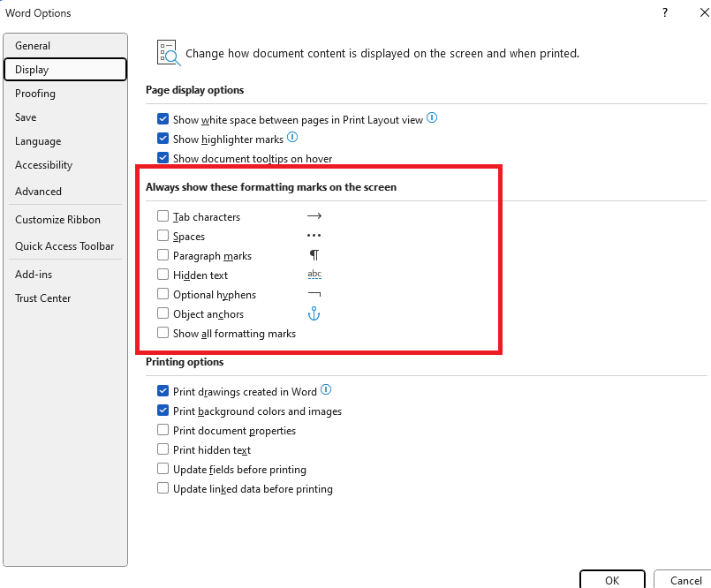This screenshot has height=588, width=711.
Task: Open the Accessibility options category
Action: point(65,165)
